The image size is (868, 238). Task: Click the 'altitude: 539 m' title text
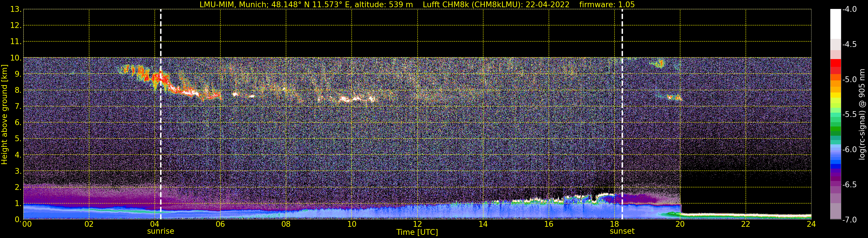click(383, 5)
